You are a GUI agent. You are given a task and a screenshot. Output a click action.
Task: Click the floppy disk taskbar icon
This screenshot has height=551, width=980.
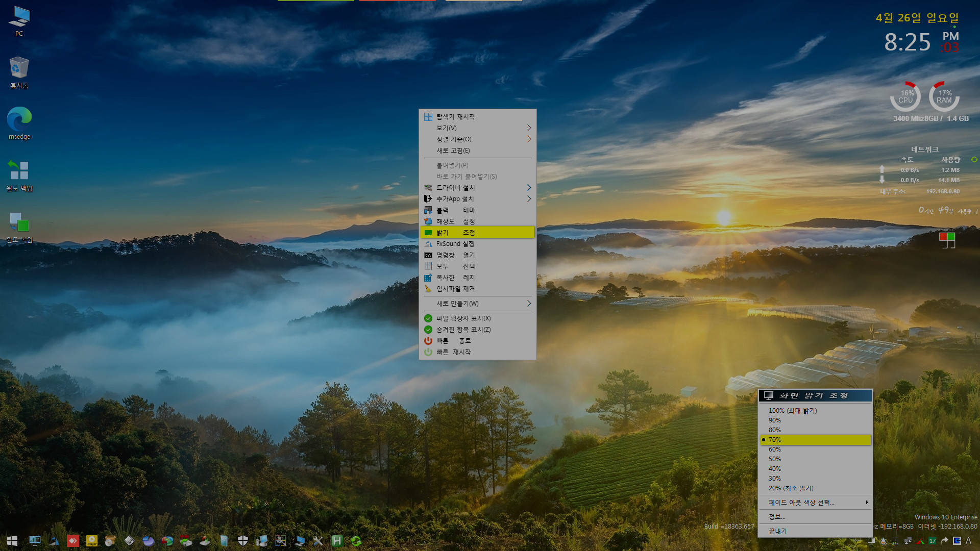point(130,540)
